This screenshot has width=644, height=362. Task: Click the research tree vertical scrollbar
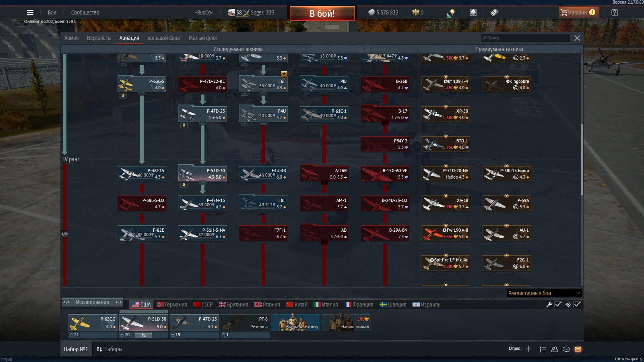point(582,160)
